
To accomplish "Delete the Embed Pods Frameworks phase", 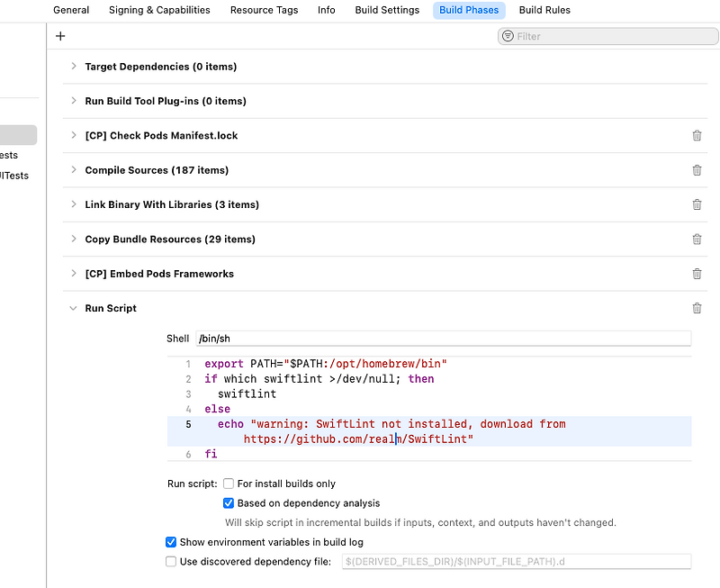I will tap(697, 274).
